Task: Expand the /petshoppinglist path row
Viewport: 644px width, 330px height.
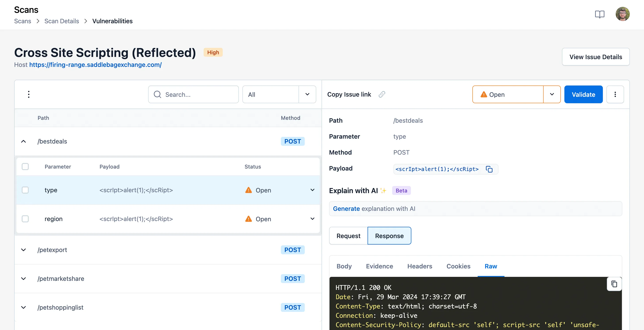Action: tap(23, 307)
